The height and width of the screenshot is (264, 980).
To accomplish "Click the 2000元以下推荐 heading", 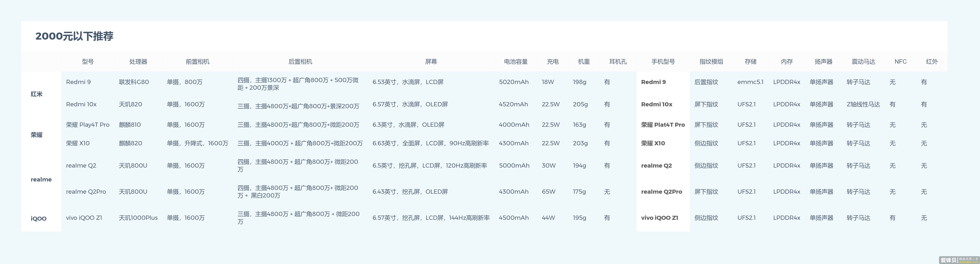I will point(74,36).
